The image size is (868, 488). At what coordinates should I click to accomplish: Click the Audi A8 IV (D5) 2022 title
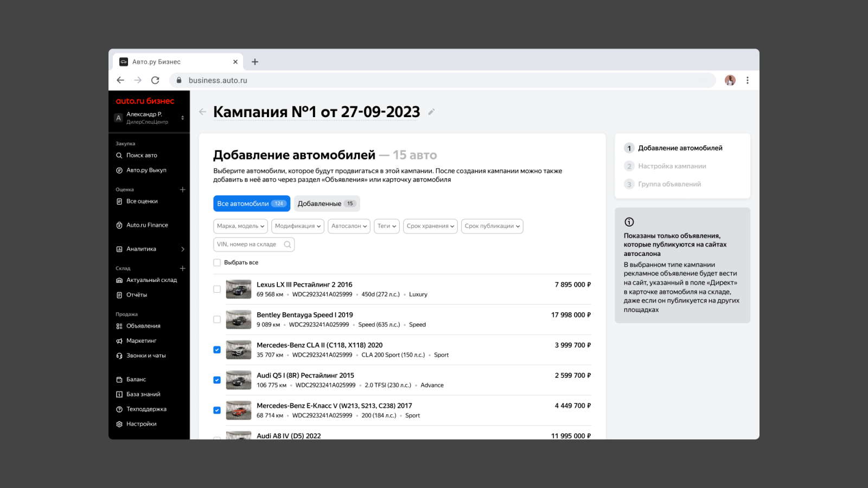[x=289, y=435]
